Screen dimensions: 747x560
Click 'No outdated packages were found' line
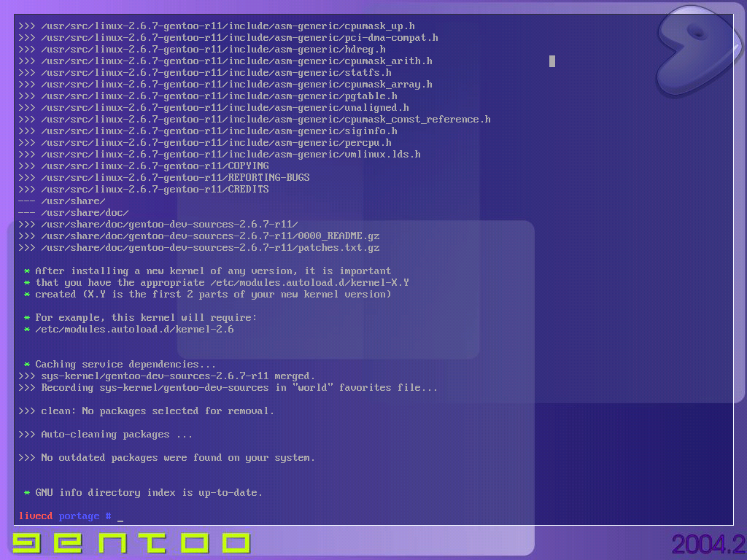click(x=167, y=458)
